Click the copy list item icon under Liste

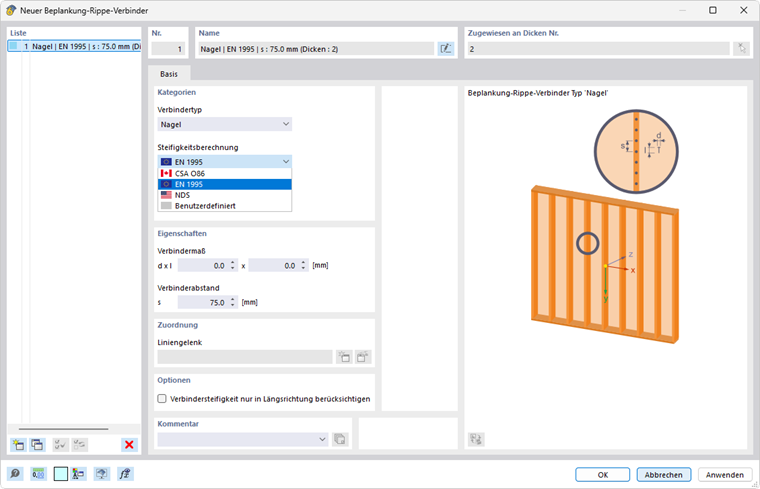click(37, 444)
